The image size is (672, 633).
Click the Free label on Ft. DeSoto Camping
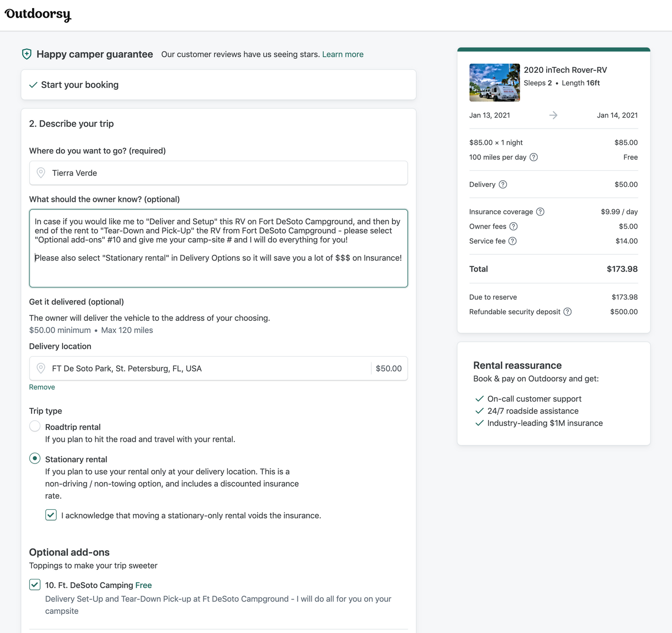coord(143,585)
